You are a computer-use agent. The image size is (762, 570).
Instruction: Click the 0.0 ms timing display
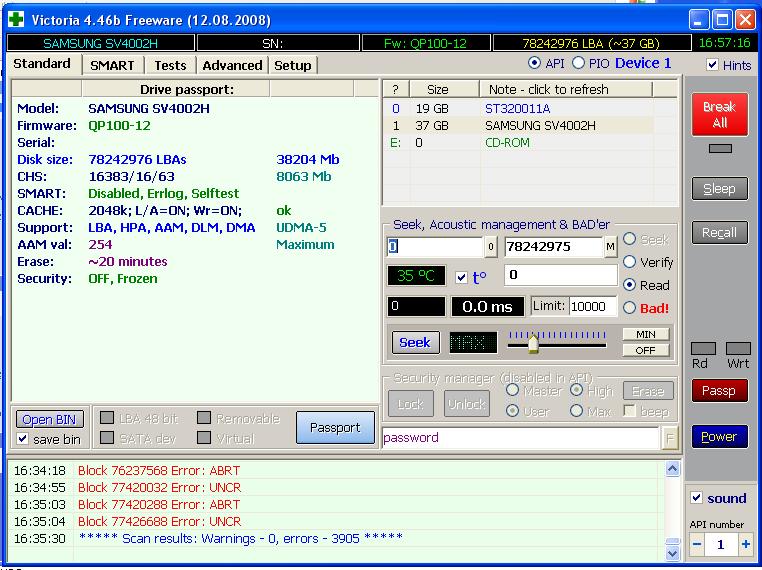click(x=487, y=307)
